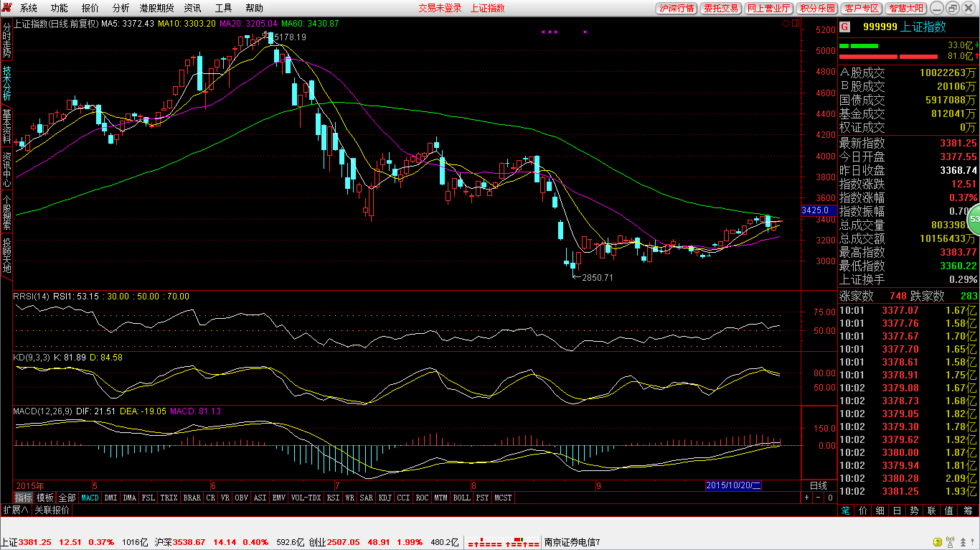Viewport: 980px width, 550px height.
Task: Select the 值 tab in quote panel
Action: pos(949,511)
